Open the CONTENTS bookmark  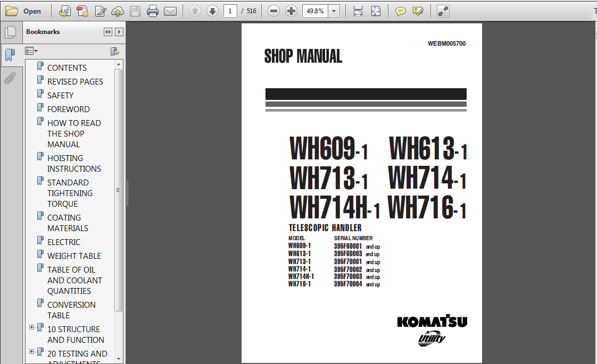(x=67, y=67)
